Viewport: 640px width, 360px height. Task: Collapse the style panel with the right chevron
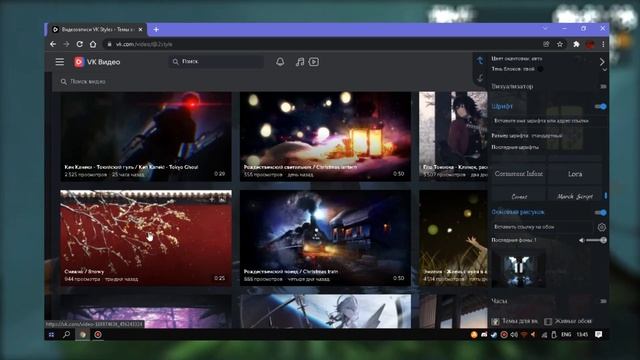(x=602, y=62)
